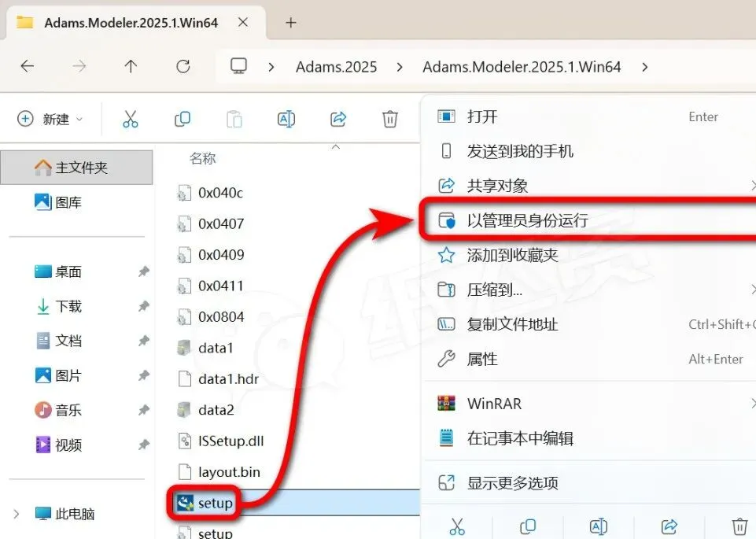The image size is (756, 539).
Task: Click the This PC monitor icon in address bar
Action: [x=238, y=66]
